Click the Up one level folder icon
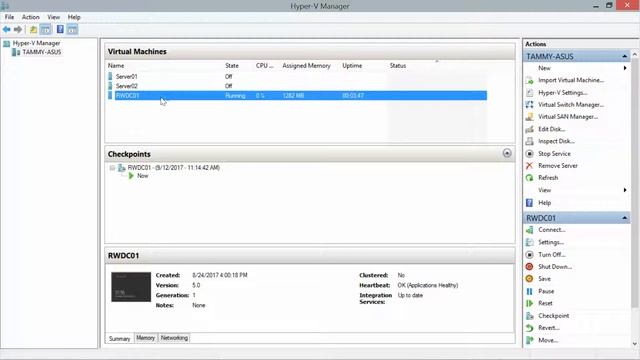The height and width of the screenshot is (360, 640). (33, 29)
